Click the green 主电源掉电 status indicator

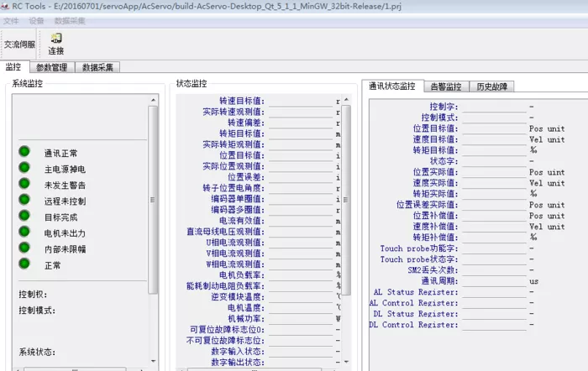[x=24, y=168]
